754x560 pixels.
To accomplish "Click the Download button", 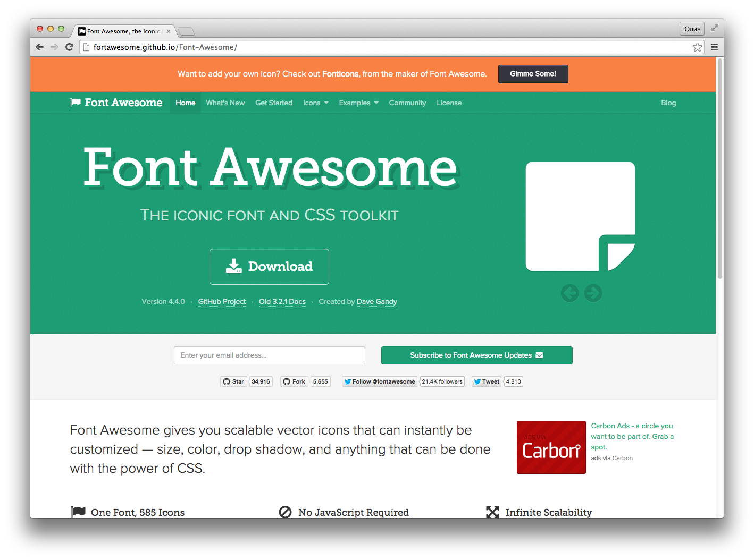I will coord(269,267).
